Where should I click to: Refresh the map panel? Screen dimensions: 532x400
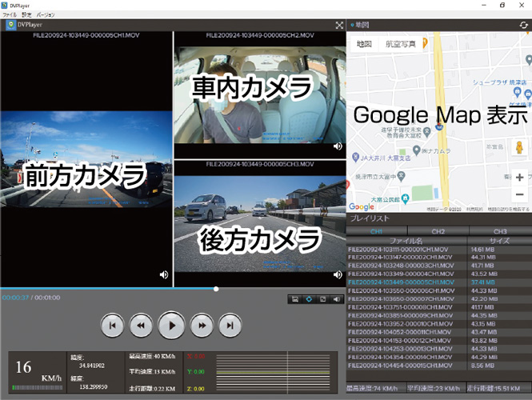point(523,26)
